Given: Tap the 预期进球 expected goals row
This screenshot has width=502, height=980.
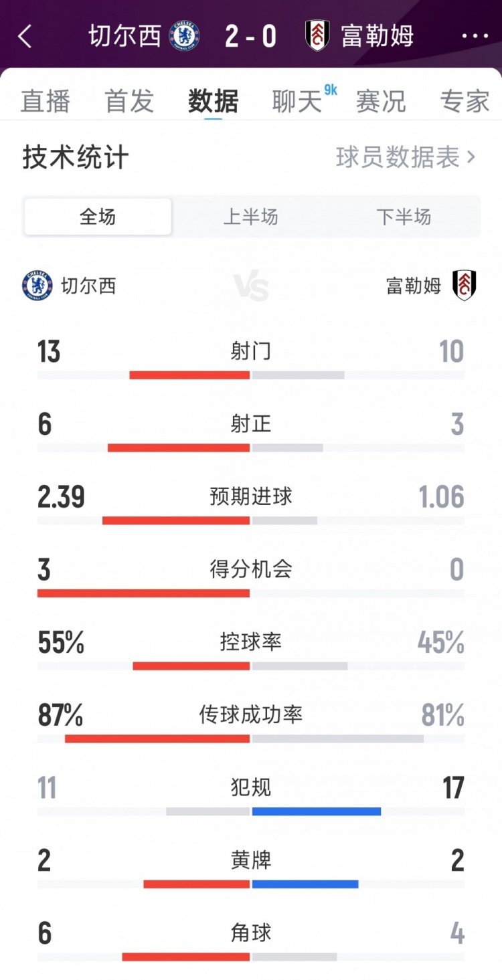Looking at the screenshot, I should 251,497.
